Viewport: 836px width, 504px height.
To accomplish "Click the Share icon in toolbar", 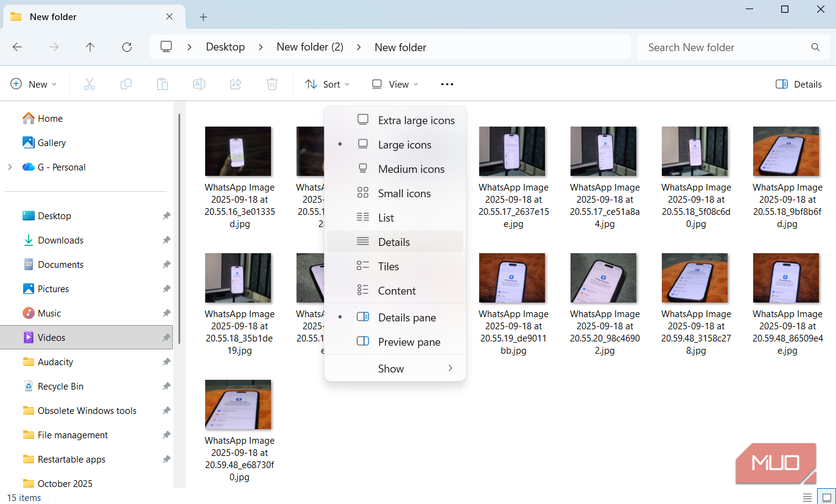I will pyautogui.click(x=236, y=85).
